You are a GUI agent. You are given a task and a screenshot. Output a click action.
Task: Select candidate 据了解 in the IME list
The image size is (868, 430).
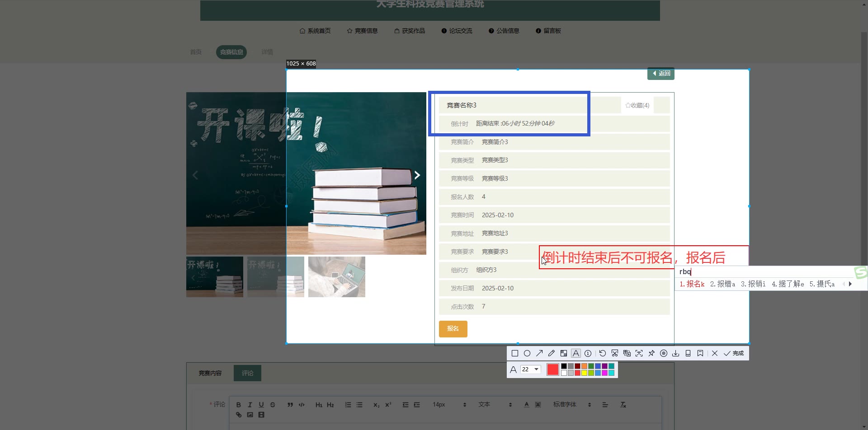tap(788, 284)
